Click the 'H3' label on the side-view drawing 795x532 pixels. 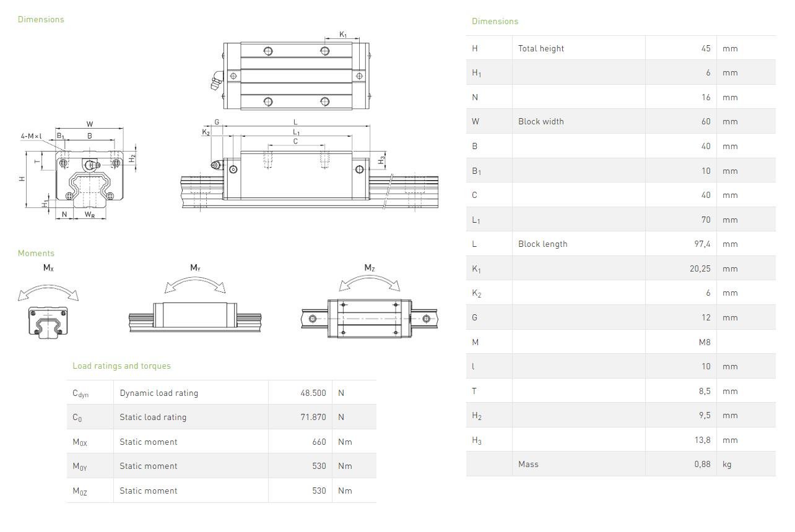[x=382, y=160]
